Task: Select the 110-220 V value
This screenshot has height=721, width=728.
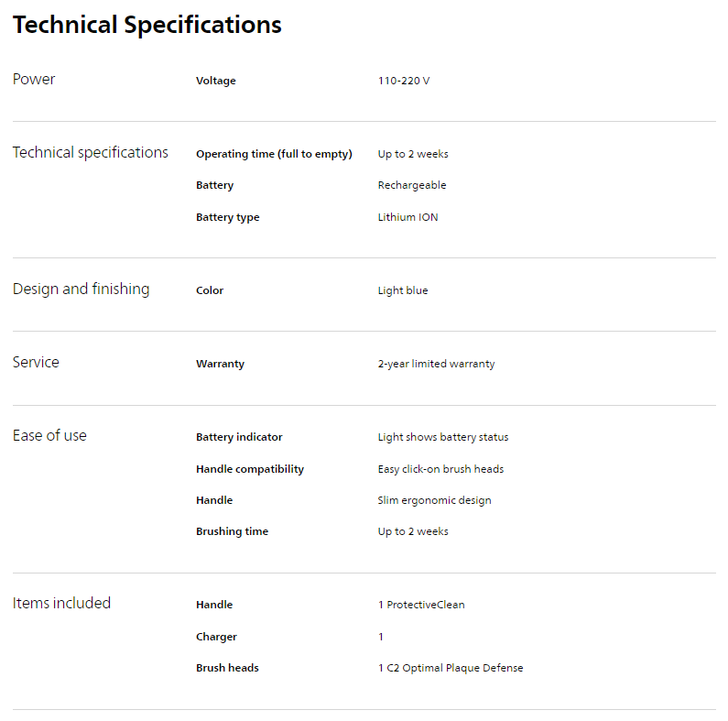Action: (x=404, y=81)
